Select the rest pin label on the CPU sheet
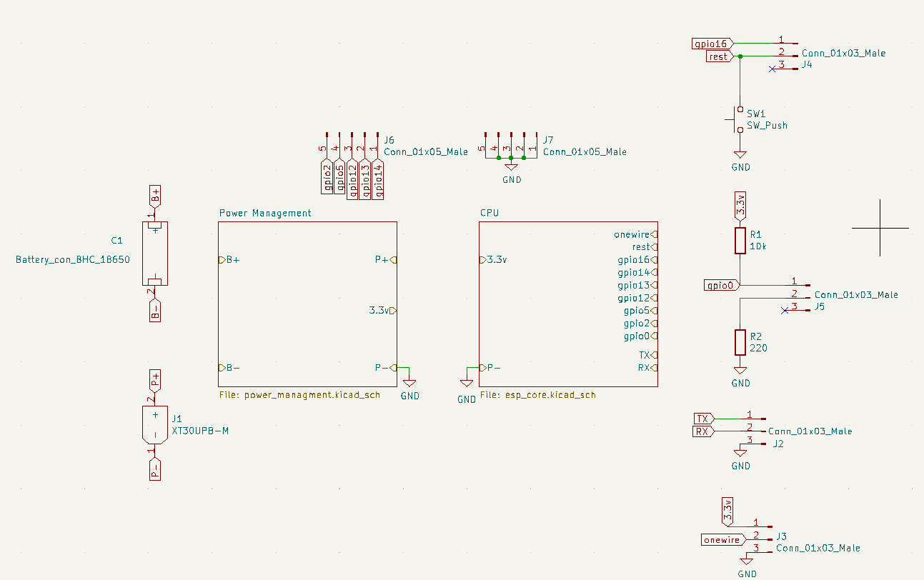Viewport: 924px width, 580px height. click(x=642, y=246)
